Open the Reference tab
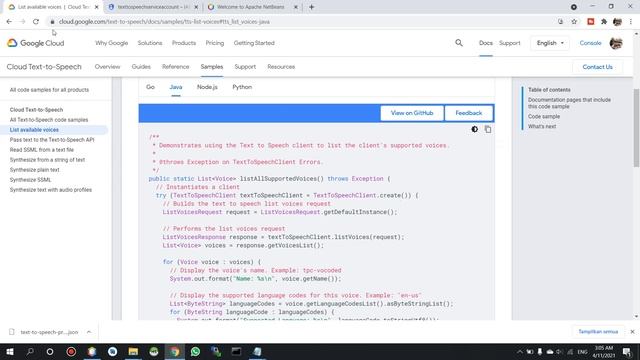This screenshot has height=360, width=640. [176, 67]
